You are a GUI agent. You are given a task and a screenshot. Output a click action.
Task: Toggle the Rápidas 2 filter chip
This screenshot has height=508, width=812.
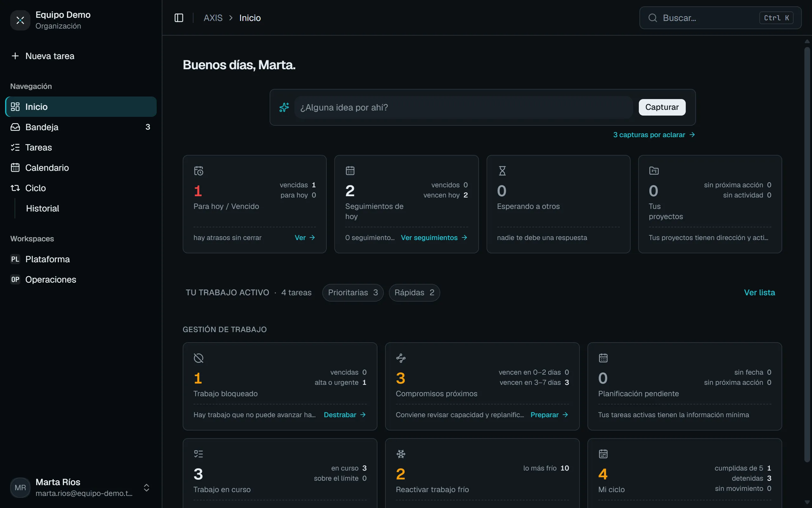(414, 293)
